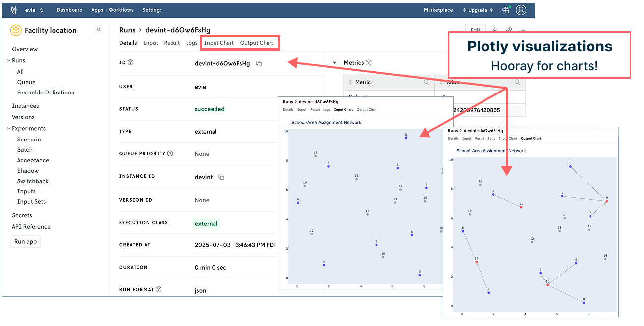Open Instances in the sidebar
The width and height of the screenshot is (644, 326).
pyautogui.click(x=25, y=106)
